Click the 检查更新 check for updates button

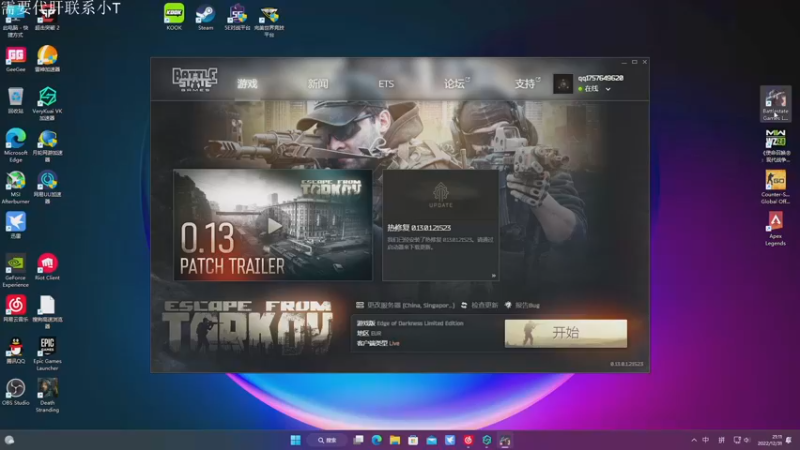[479, 305]
